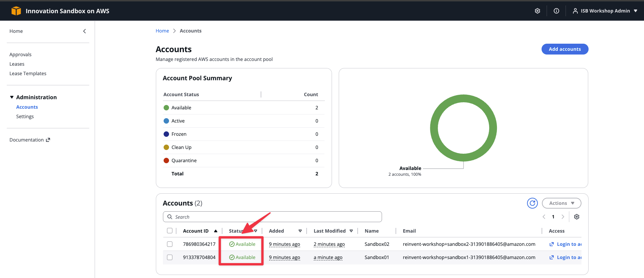This screenshot has height=278, width=644.
Task: Navigate to Lease Templates
Action: 28,73
